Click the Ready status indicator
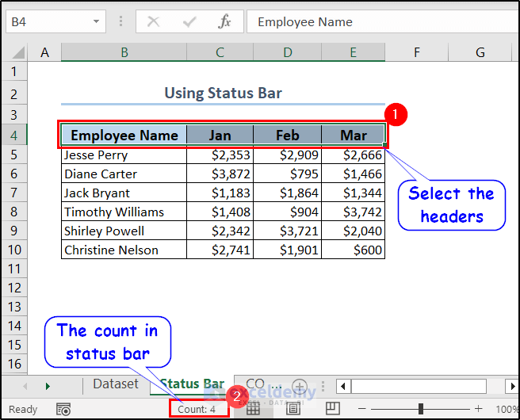The width and height of the screenshot is (520, 420). (x=23, y=410)
